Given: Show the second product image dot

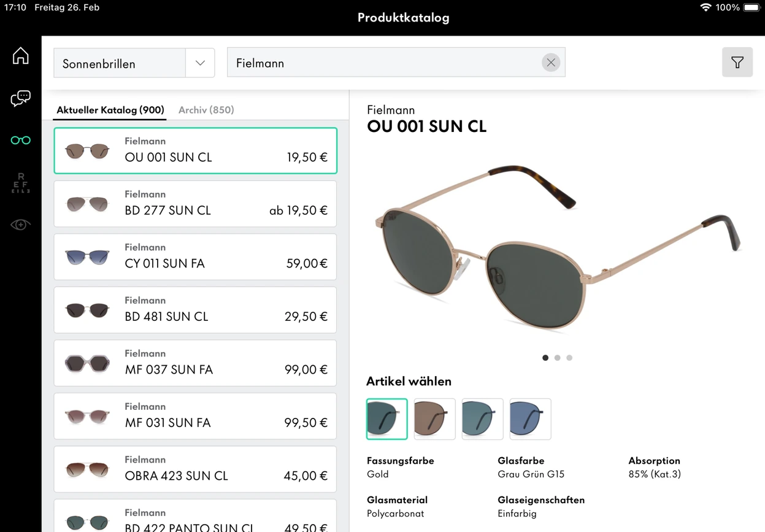Looking at the screenshot, I should click(557, 358).
